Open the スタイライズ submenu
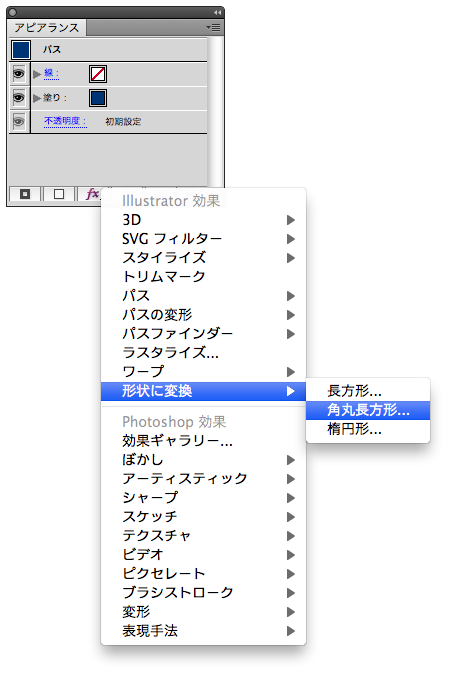 (203, 258)
